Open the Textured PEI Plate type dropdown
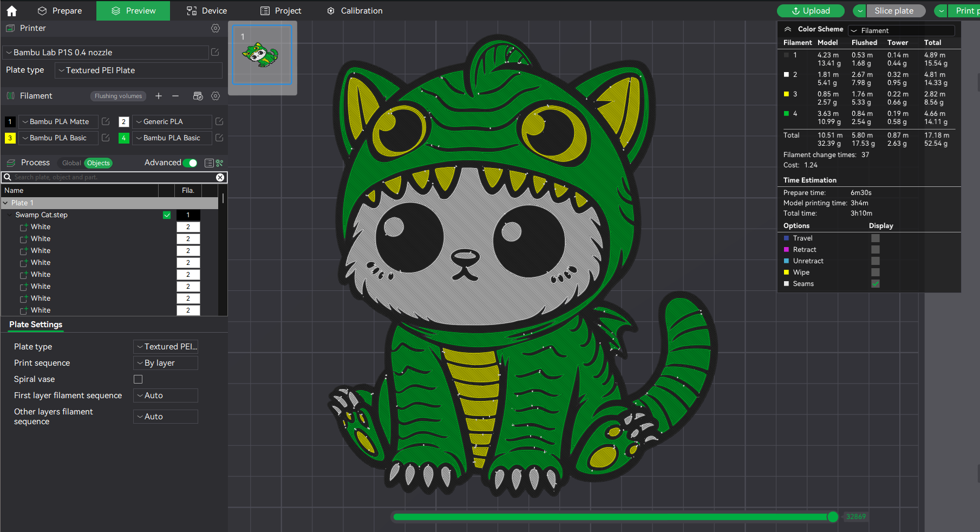Image resolution: width=980 pixels, height=532 pixels. pyautogui.click(x=139, y=70)
